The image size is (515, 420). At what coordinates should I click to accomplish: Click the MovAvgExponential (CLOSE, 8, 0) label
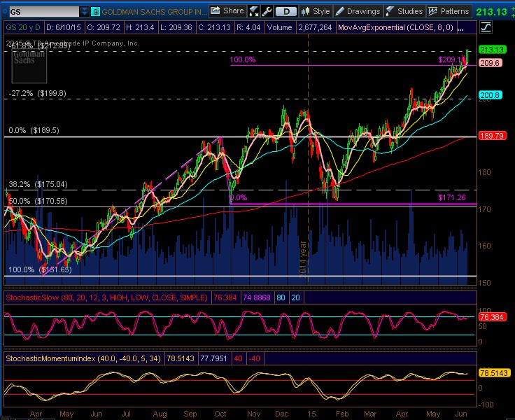pos(395,27)
